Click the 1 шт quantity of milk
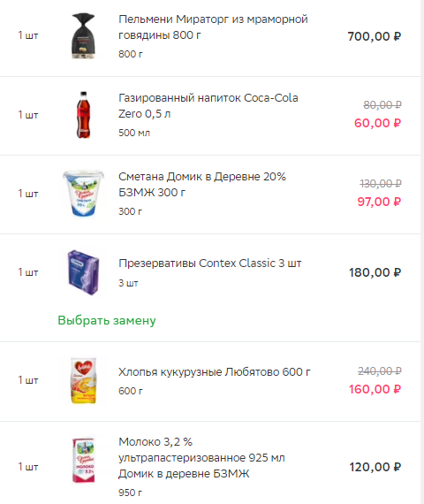This screenshot has width=424, height=504. click(28, 466)
